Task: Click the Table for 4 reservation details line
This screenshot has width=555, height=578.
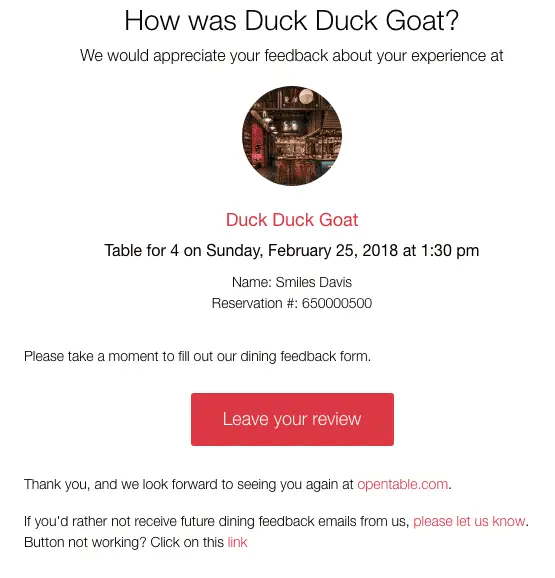Action: pyautogui.click(x=292, y=251)
